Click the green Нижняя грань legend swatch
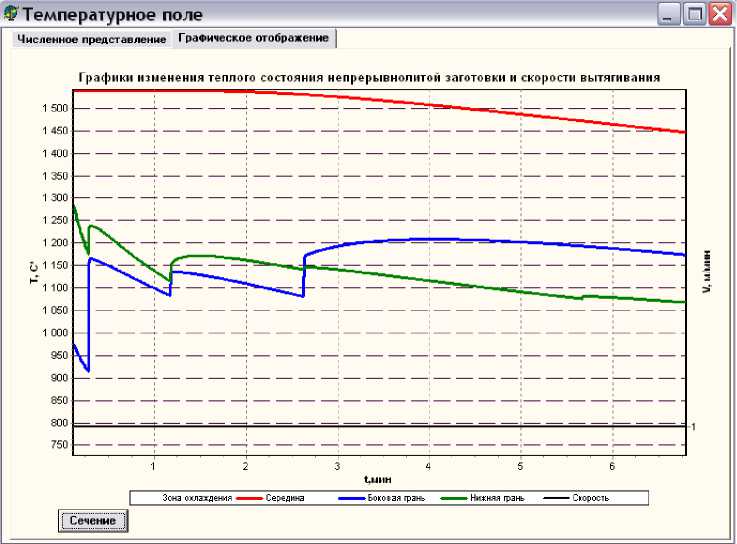 pos(454,498)
